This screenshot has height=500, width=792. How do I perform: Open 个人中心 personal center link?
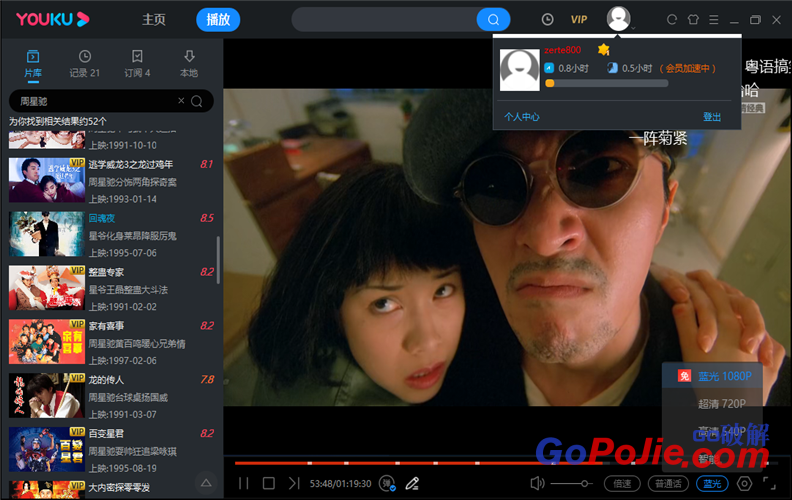click(x=522, y=117)
